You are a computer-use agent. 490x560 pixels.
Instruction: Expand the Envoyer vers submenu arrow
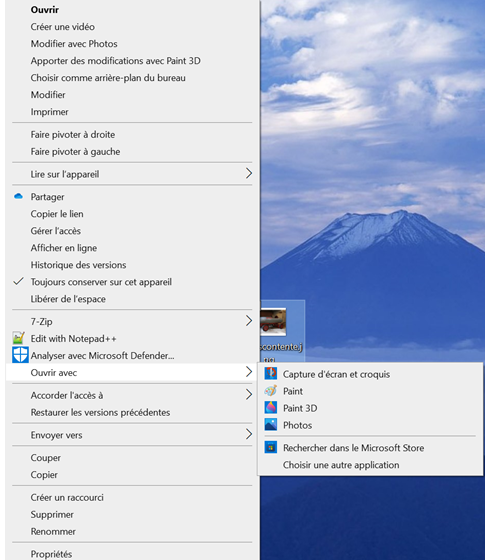249,434
